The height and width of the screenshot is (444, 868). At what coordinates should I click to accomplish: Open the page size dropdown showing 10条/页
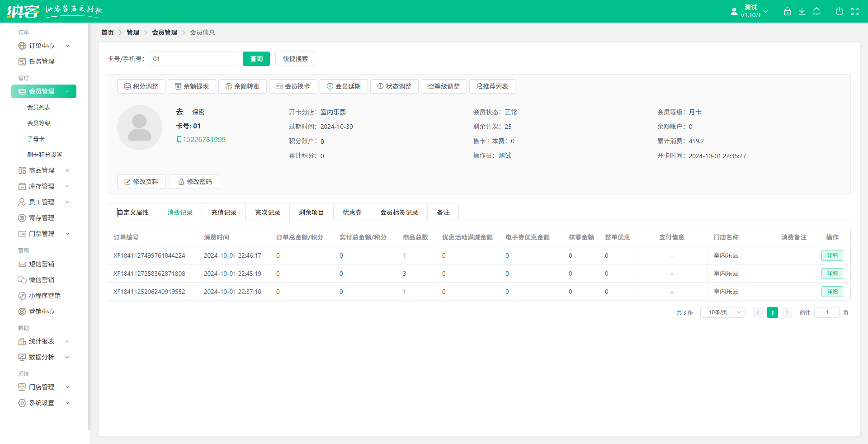point(722,312)
